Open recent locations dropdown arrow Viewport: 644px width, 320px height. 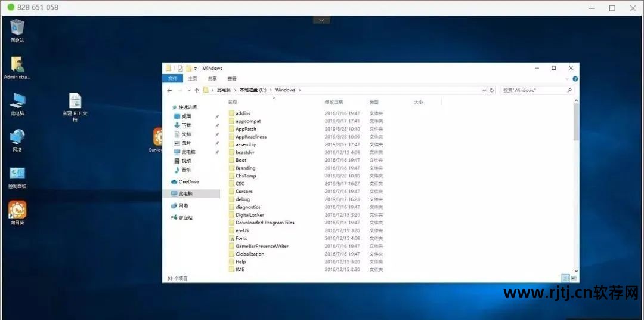(189, 90)
